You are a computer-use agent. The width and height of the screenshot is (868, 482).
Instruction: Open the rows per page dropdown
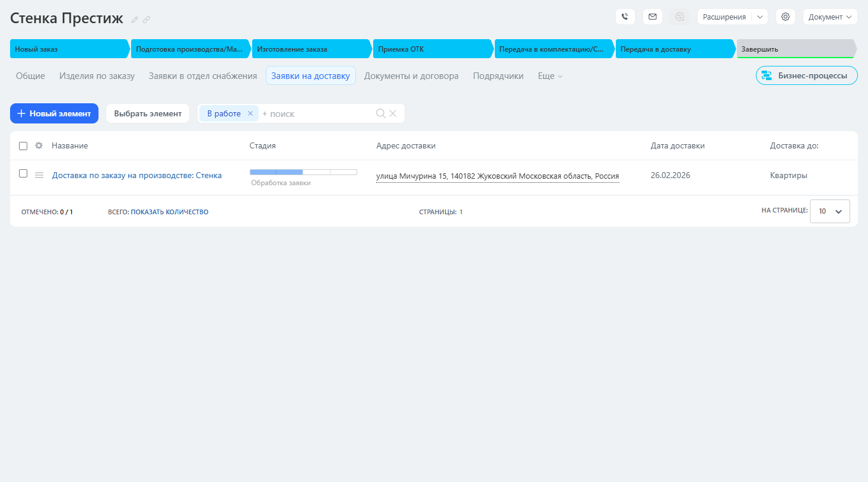pos(829,211)
